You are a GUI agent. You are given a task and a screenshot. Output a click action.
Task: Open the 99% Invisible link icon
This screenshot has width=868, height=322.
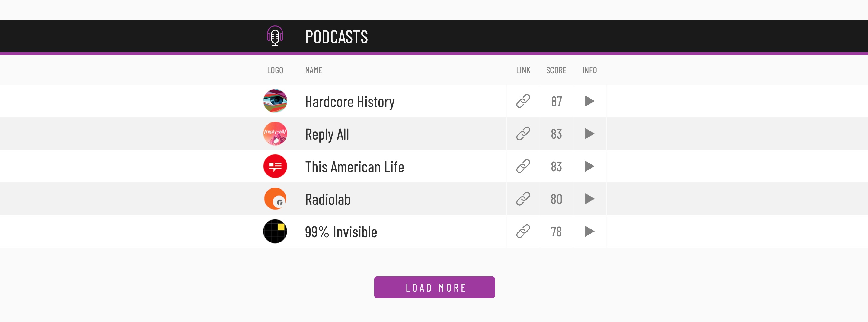[x=523, y=232]
